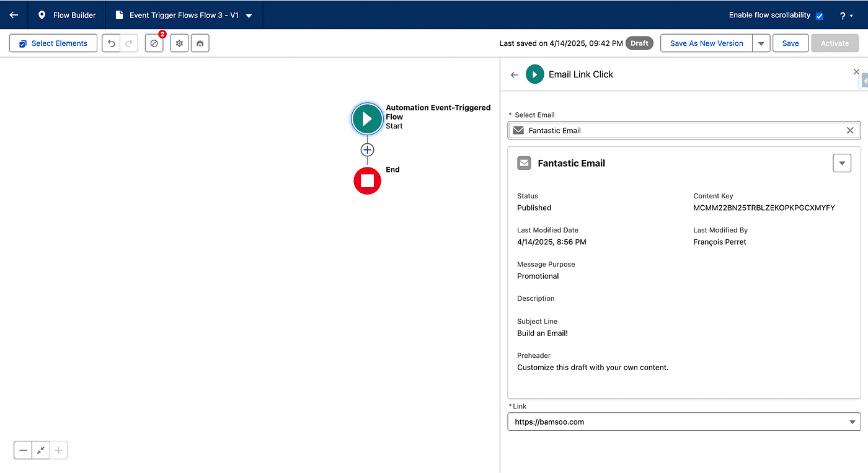
Task: Expand the Fantastic Email card options menu
Action: 841,163
